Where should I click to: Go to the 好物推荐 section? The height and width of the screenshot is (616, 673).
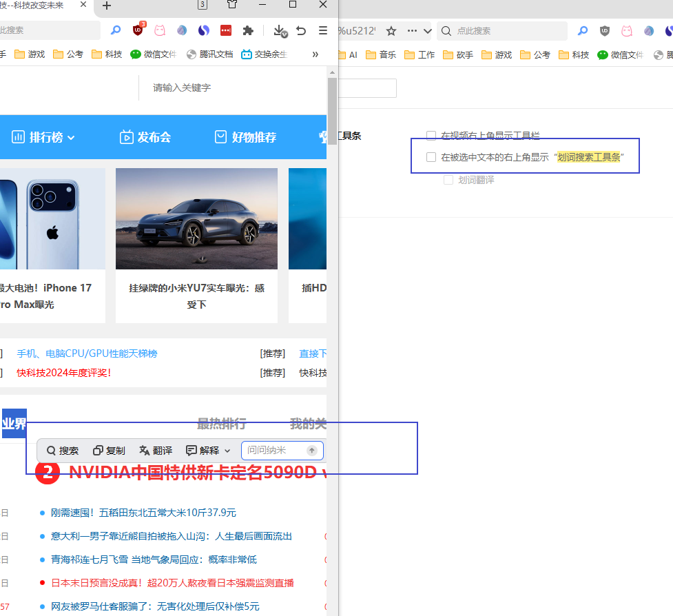245,137
